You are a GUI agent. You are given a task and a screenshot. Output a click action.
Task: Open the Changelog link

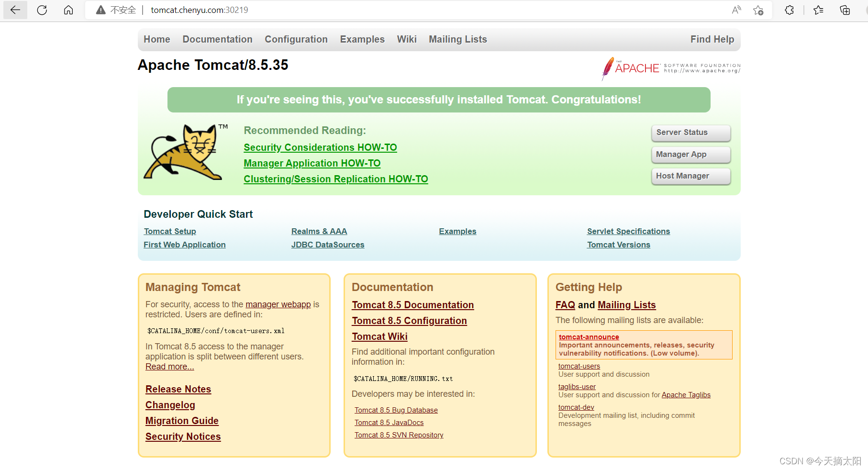click(x=170, y=405)
